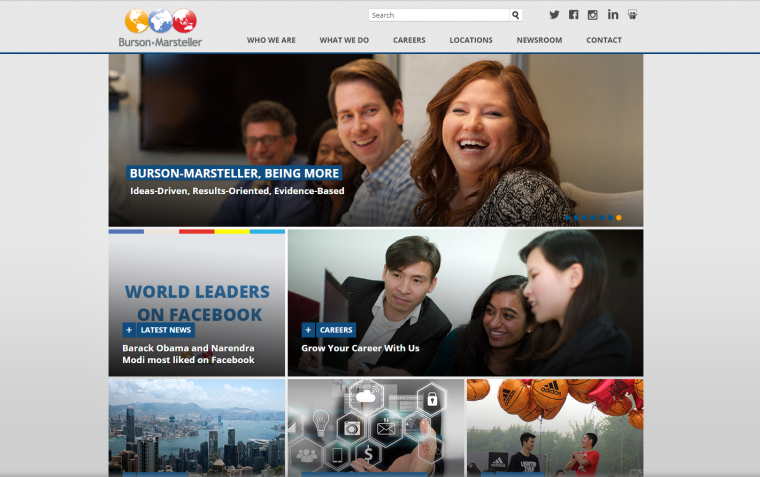Select the fourth carousel slide dot
760x477 pixels.
(593, 218)
